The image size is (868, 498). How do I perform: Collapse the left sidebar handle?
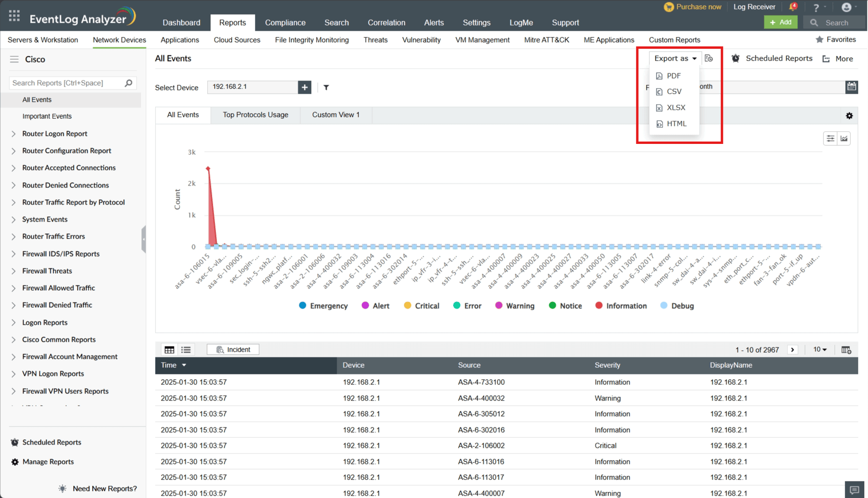pos(143,239)
